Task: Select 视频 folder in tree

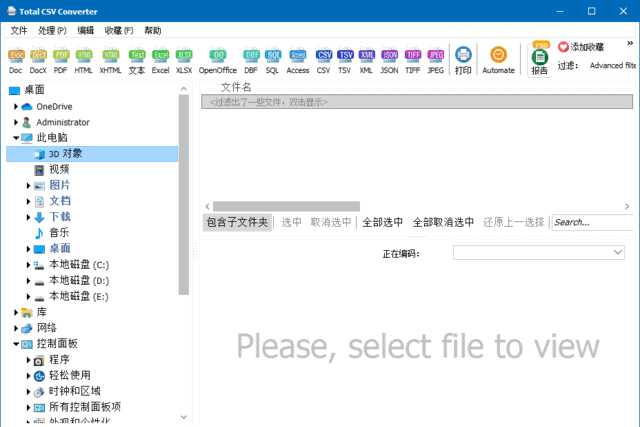Action: pyautogui.click(x=59, y=169)
